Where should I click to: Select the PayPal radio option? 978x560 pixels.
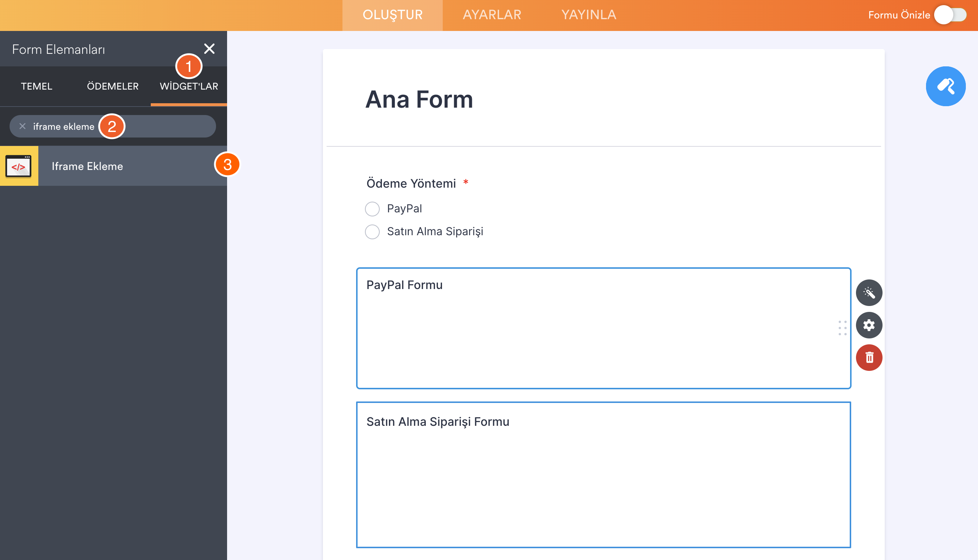[372, 209]
